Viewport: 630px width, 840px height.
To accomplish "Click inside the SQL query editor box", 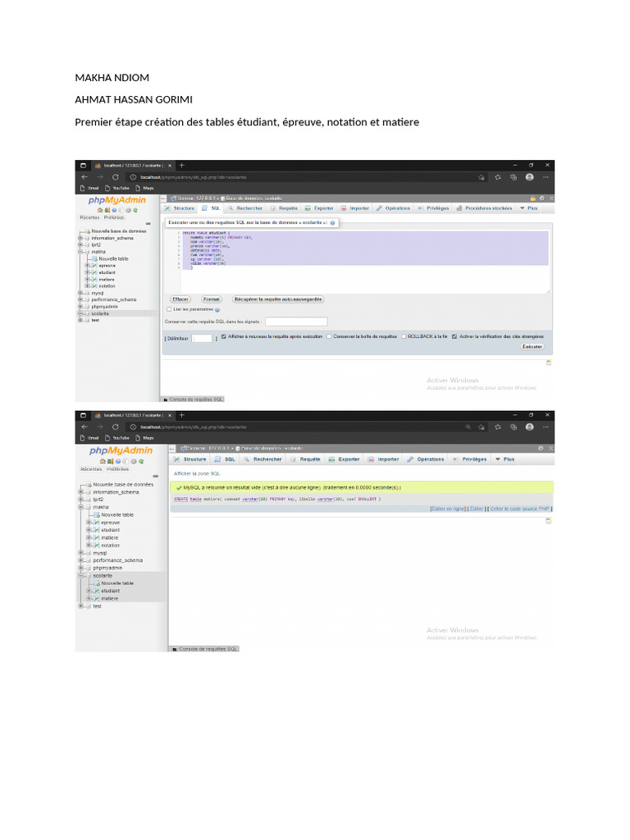I will (358, 262).
